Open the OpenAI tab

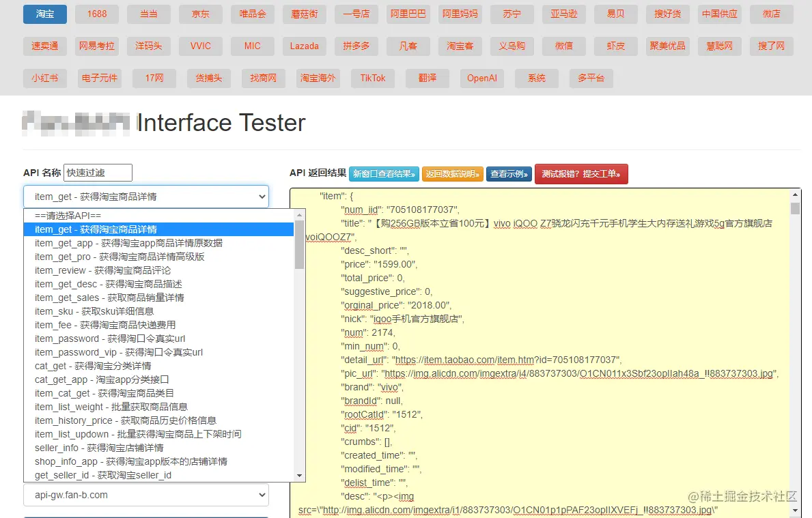coord(482,78)
